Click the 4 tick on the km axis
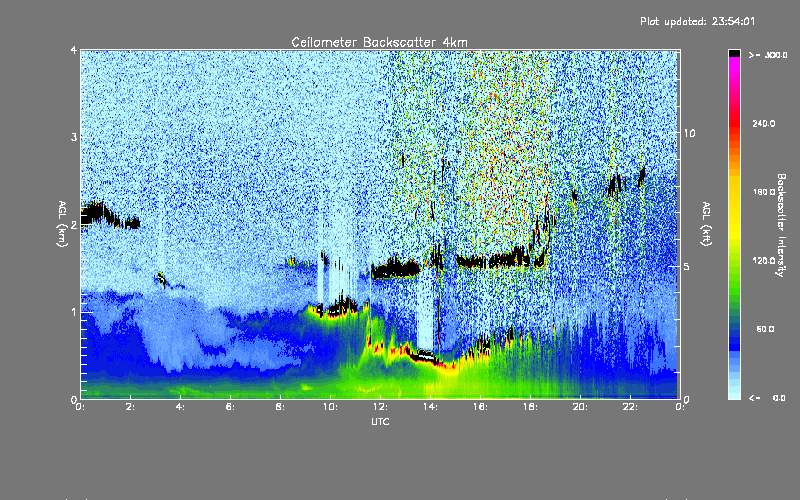 coord(74,51)
